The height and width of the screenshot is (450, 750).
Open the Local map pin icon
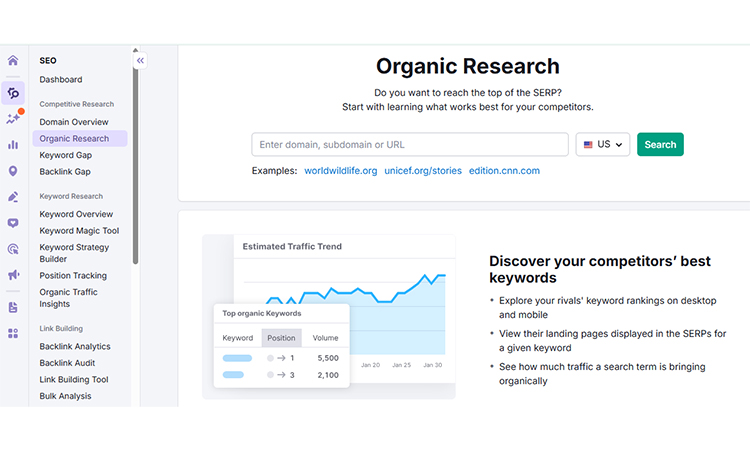click(x=13, y=171)
